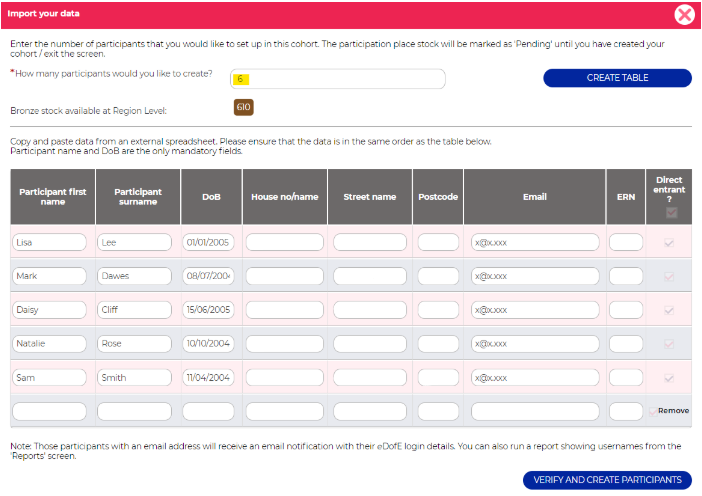Image resolution: width=702 pixels, height=496 pixels.
Task: Click the number of participants field
Action: click(x=337, y=79)
